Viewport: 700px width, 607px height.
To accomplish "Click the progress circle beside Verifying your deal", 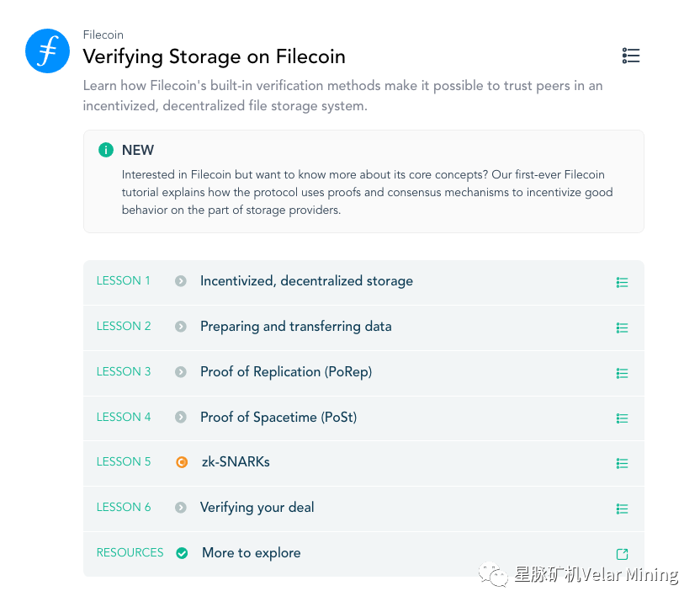I will coord(182,508).
